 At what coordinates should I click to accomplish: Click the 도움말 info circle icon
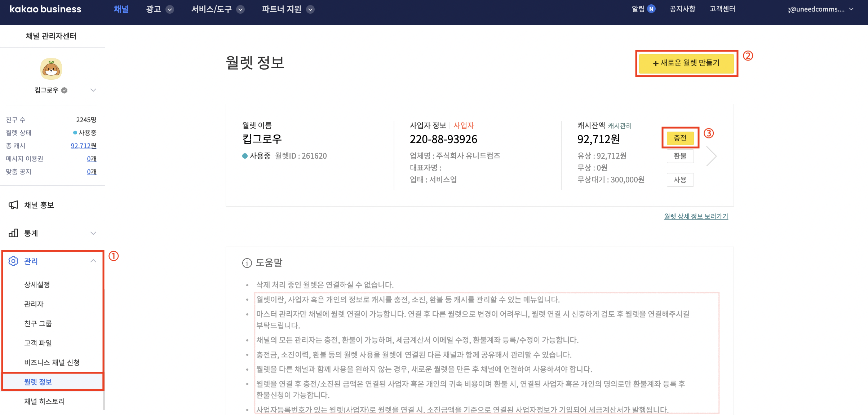pos(247,263)
